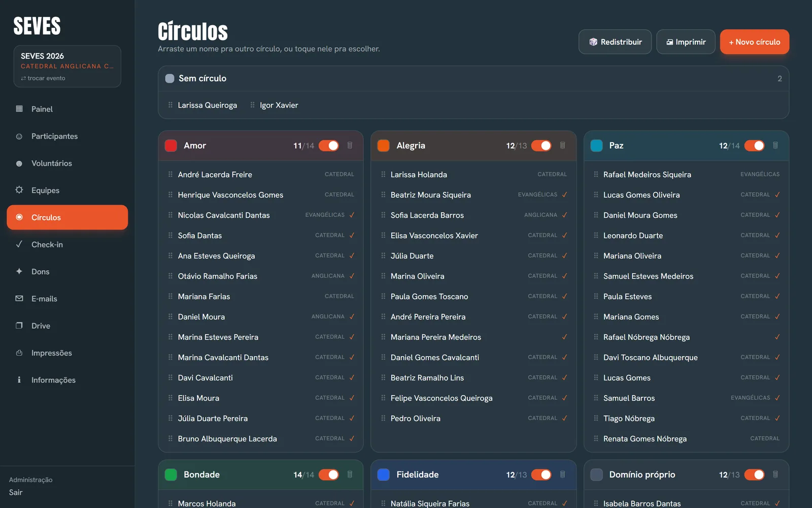This screenshot has width=812, height=508.
Task: Delete the Bondade circle via trash icon
Action: coord(350,474)
